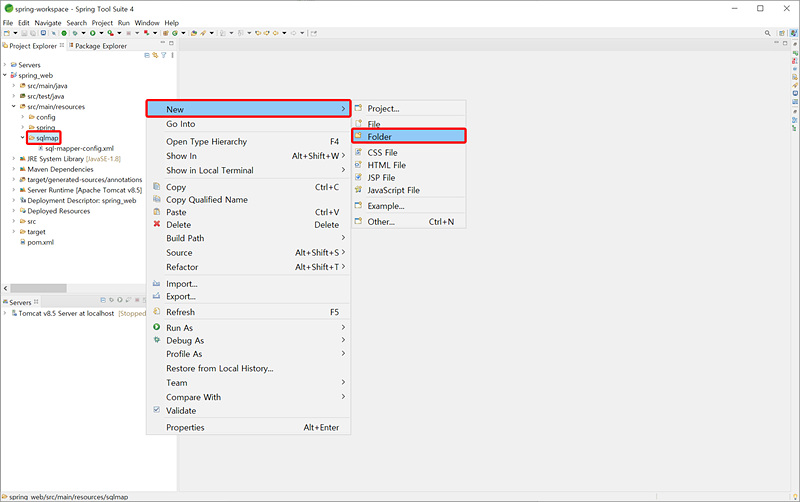Screen dimensions: 800x502
Task: Open the Window menu
Action: click(147, 23)
